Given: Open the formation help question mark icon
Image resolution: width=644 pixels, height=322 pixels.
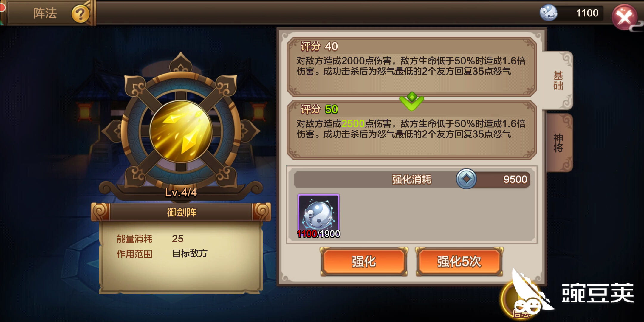Looking at the screenshot, I should point(80,14).
